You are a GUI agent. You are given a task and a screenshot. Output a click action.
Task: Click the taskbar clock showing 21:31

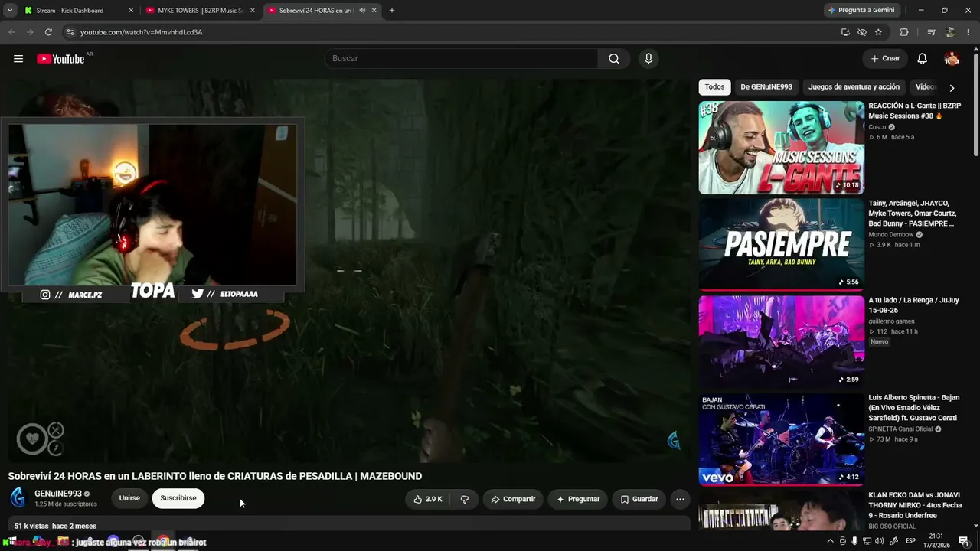click(x=938, y=540)
